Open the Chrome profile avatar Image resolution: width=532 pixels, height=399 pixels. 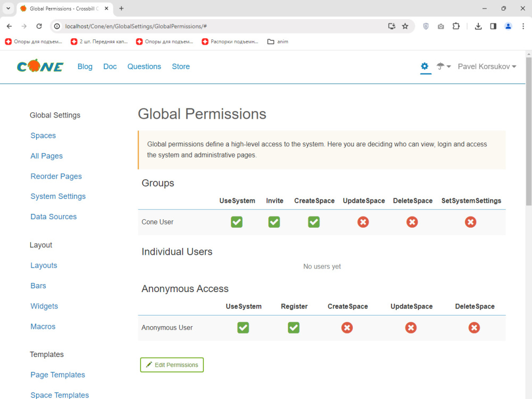(508, 26)
